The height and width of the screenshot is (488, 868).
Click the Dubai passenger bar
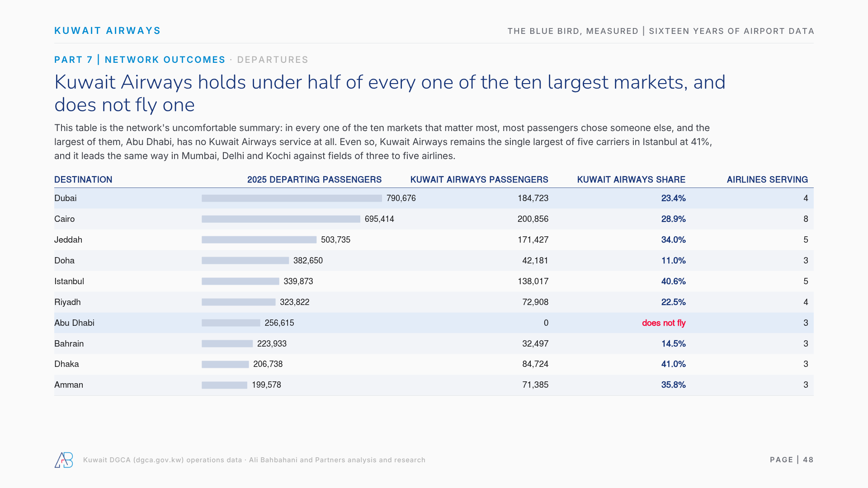(x=292, y=198)
